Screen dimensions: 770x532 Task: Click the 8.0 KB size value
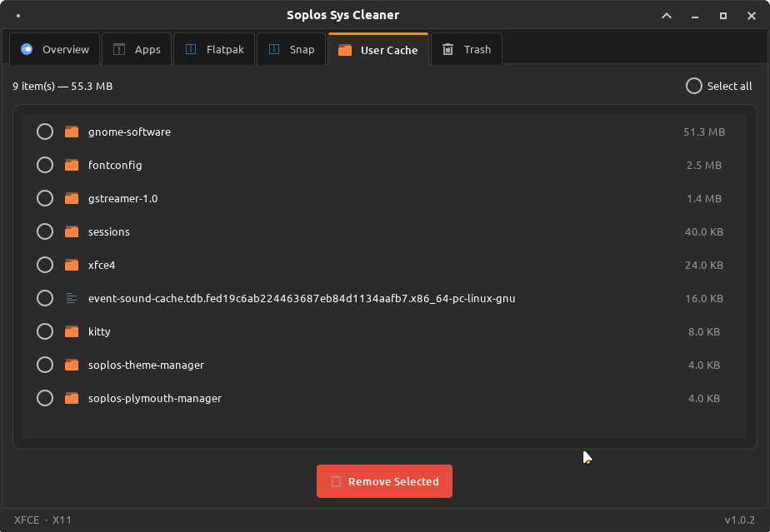point(704,331)
